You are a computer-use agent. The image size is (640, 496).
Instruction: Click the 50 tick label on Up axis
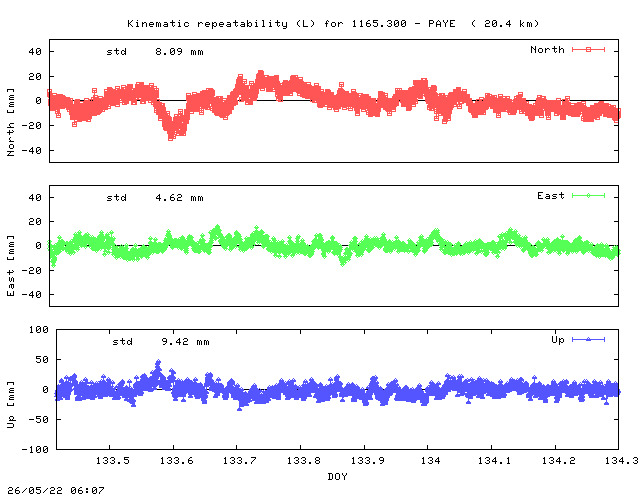tap(42, 360)
